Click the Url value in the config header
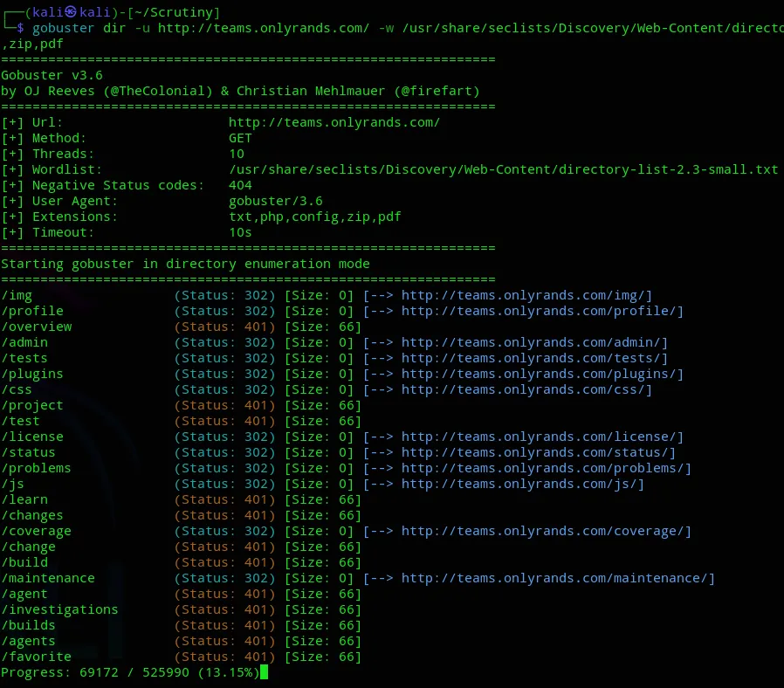 [334, 122]
